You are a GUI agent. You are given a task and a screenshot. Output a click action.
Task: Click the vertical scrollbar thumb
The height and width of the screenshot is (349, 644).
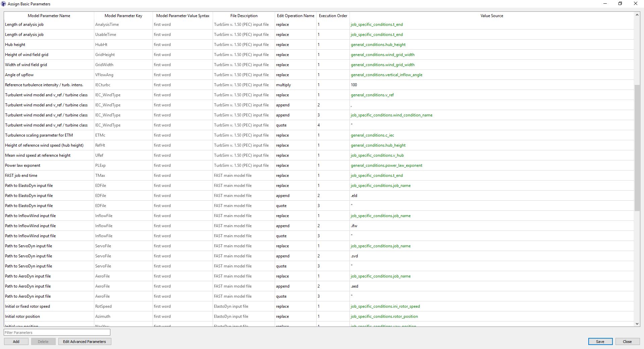pos(637,148)
